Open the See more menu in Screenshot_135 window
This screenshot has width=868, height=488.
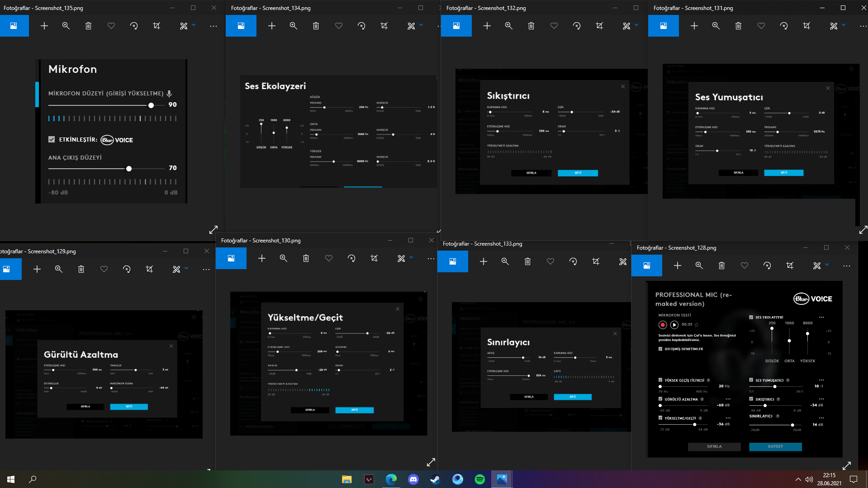click(213, 26)
